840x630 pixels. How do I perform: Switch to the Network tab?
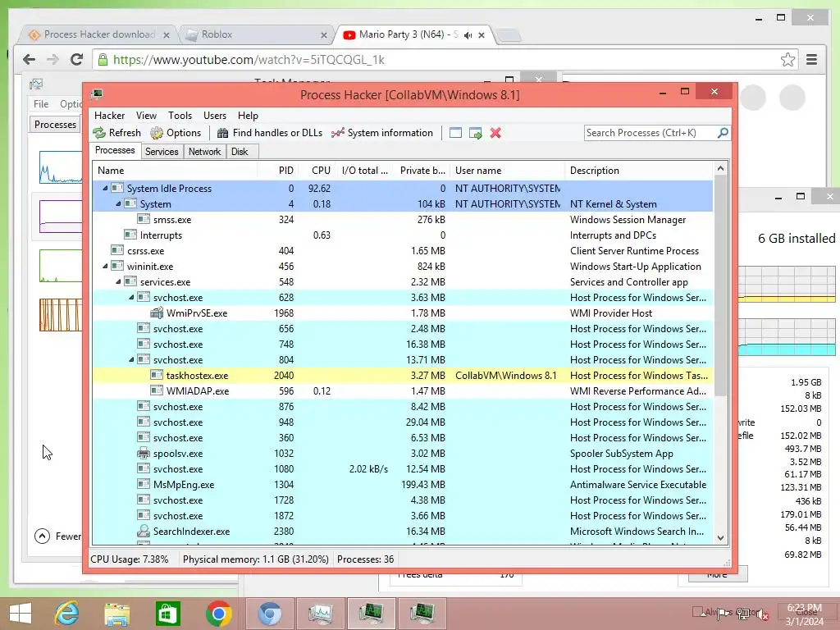[x=204, y=152]
